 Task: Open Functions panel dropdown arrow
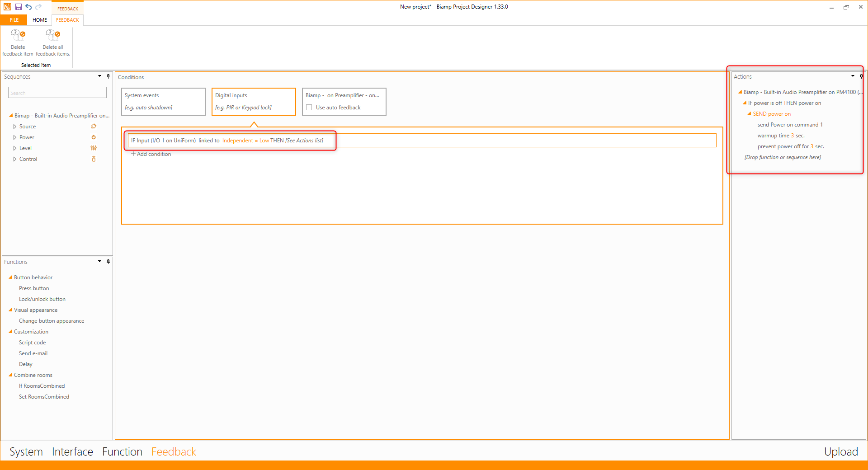(99, 262)
